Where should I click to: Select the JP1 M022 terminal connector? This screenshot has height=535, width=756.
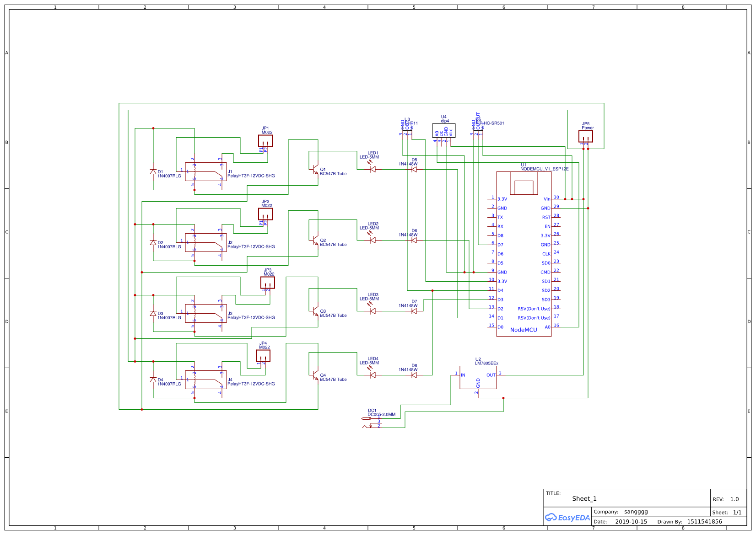click(x=265, y=141)
